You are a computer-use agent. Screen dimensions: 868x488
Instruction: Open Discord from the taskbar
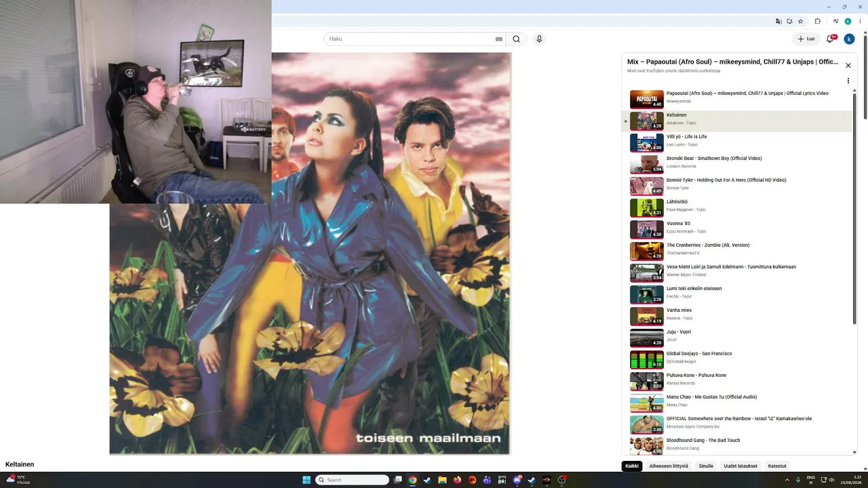pyautogui.click(x=518, y=480)
